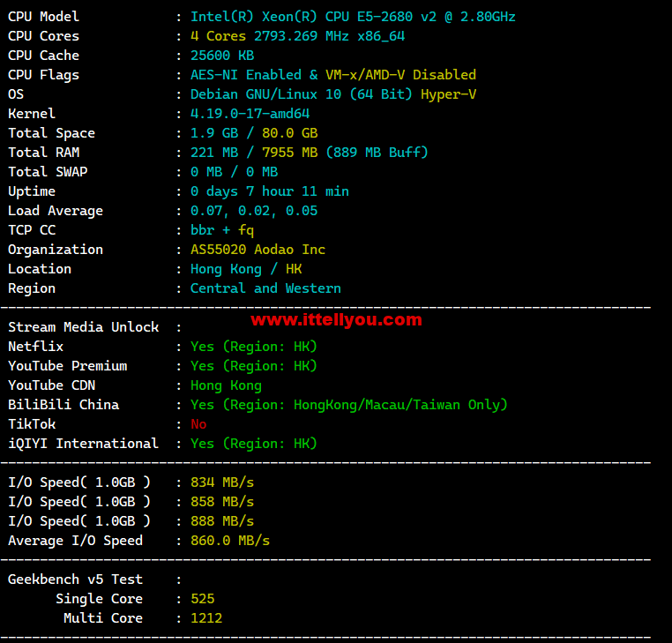672x643 pixels.
Task: Click kernel version 4.19.0-17-amd64
Action: coord(250,114)
